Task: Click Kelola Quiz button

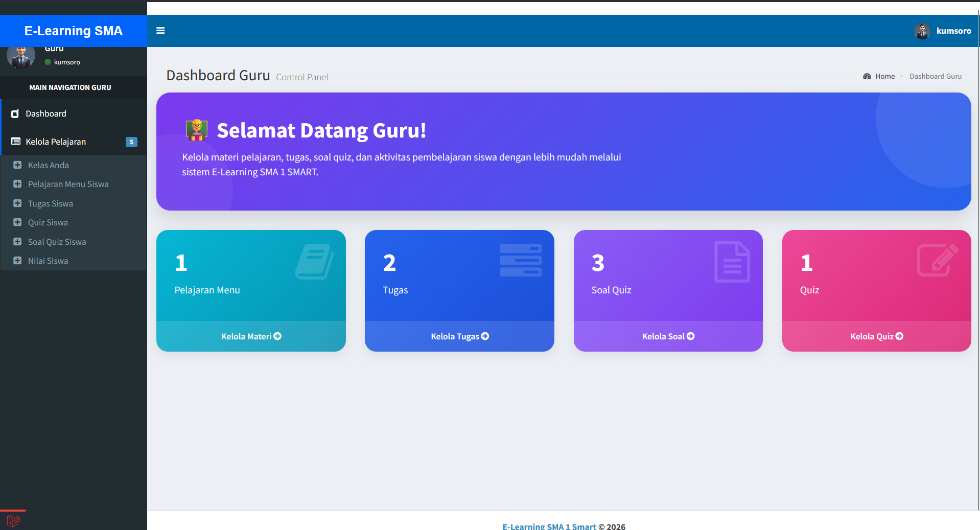Action: (876, 336)
